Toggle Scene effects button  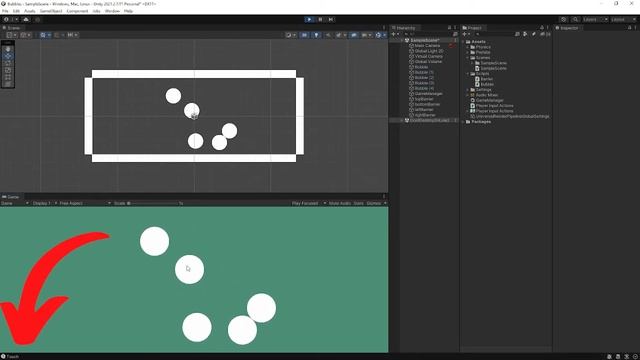[x=340, y=35]
